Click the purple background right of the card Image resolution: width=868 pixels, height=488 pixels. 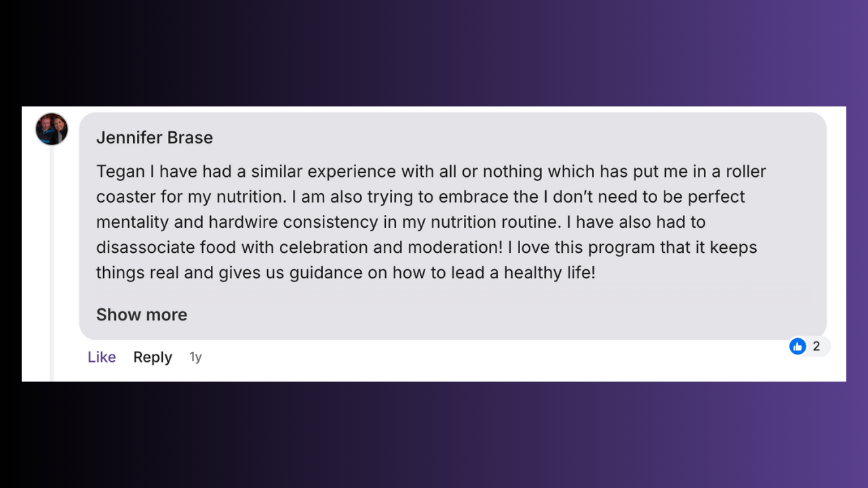[856, 244]
